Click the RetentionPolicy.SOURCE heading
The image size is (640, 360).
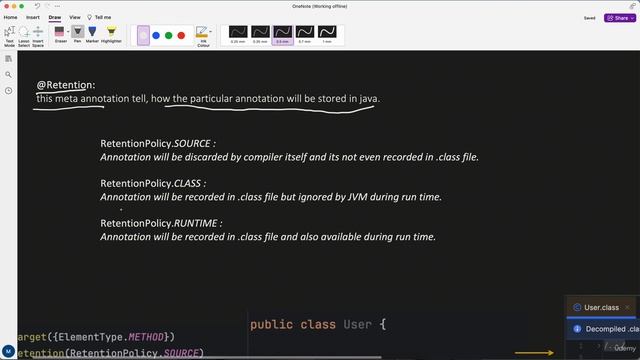coord(158,144)
